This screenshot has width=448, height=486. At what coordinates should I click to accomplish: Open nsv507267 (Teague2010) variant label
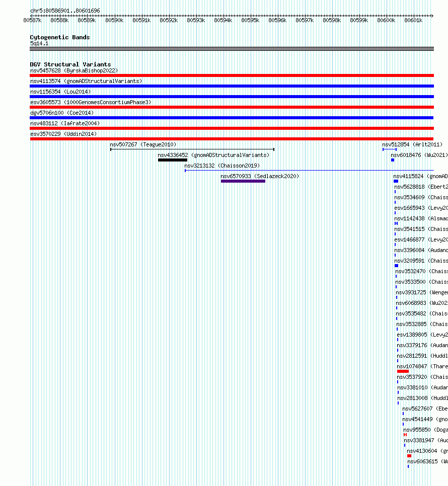[x=143, y=144]
